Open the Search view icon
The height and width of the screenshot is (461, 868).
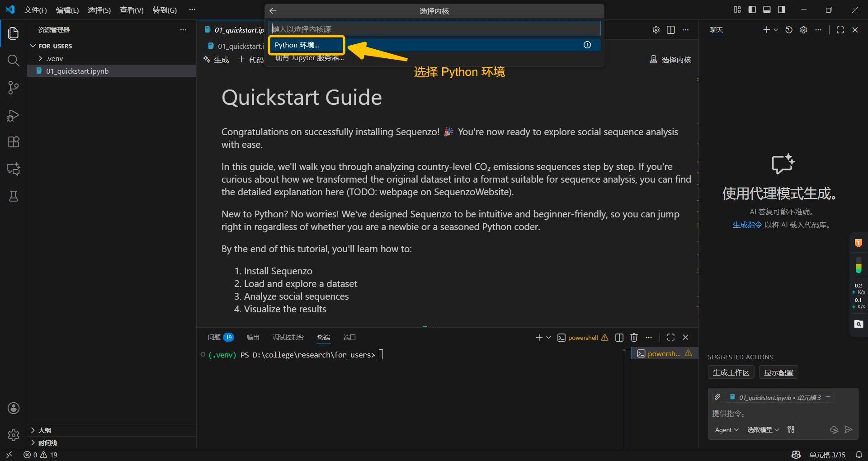13,61
